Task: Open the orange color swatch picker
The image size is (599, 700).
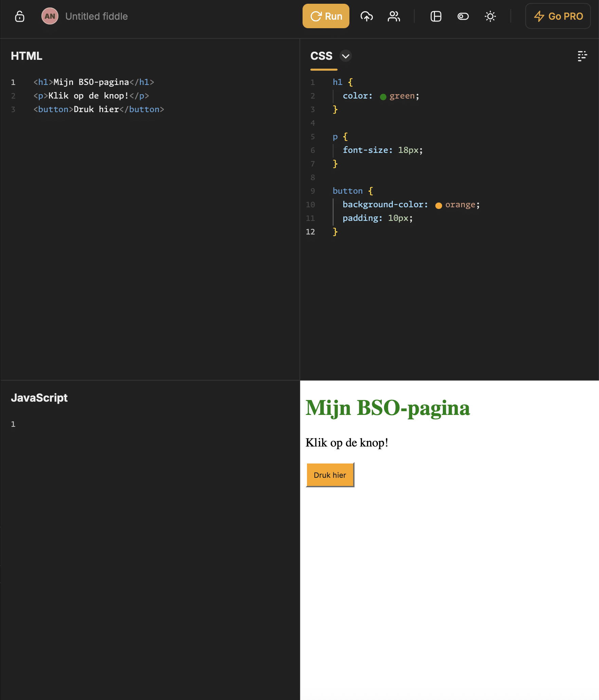Action: click(x=438, y=206)
